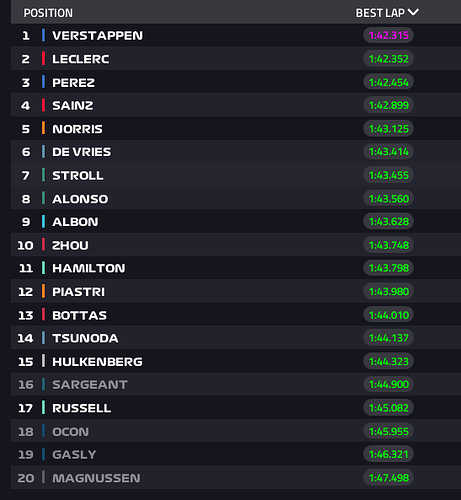Click Norris's orange team color stripe

click(x=43, y=128)
